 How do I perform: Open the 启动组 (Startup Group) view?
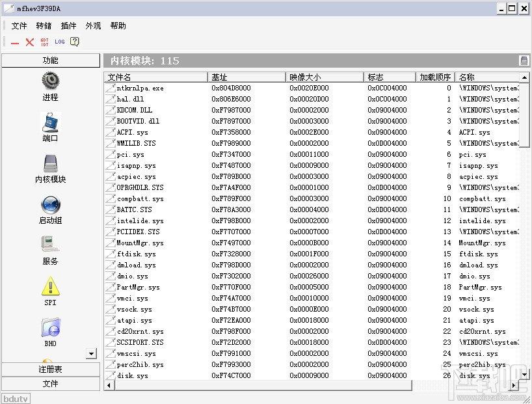pos(50,205)
